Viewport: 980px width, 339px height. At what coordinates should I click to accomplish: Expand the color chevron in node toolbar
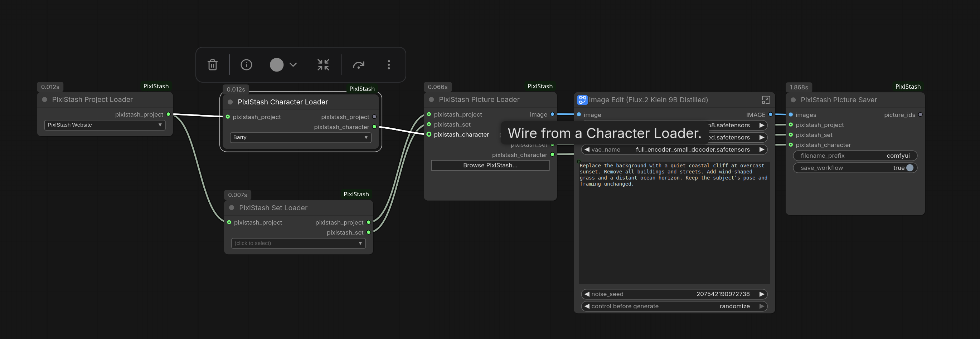[293, 65]
